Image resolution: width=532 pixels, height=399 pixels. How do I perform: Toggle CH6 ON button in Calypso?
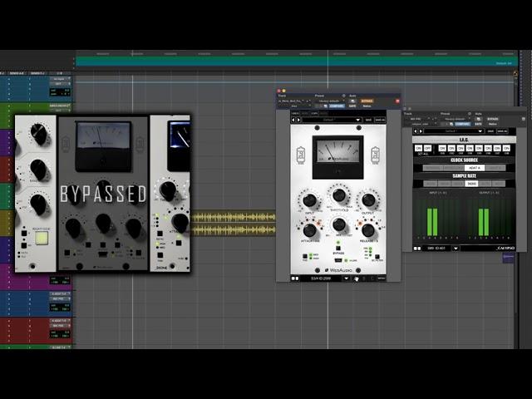click(x=488, y=148)
